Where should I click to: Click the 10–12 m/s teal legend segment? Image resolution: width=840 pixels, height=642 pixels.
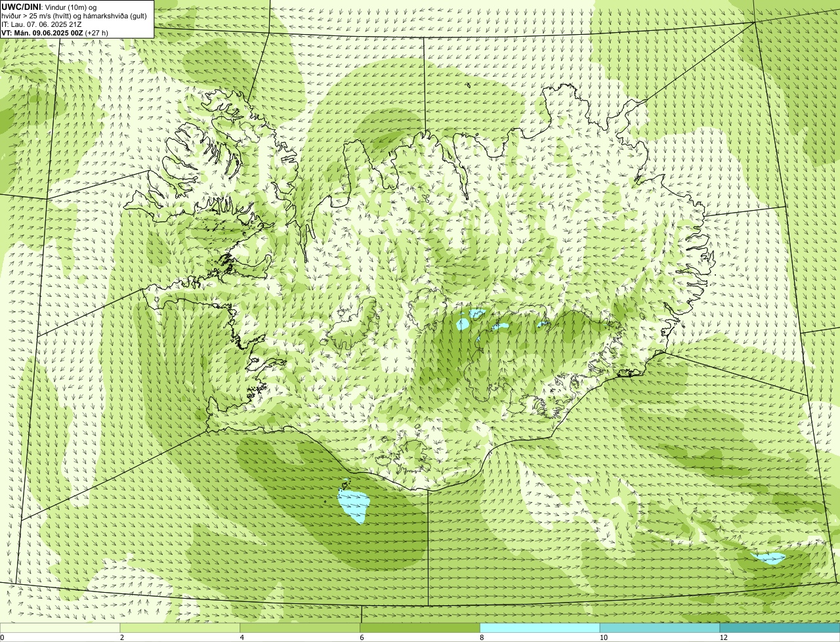(660, 628)
